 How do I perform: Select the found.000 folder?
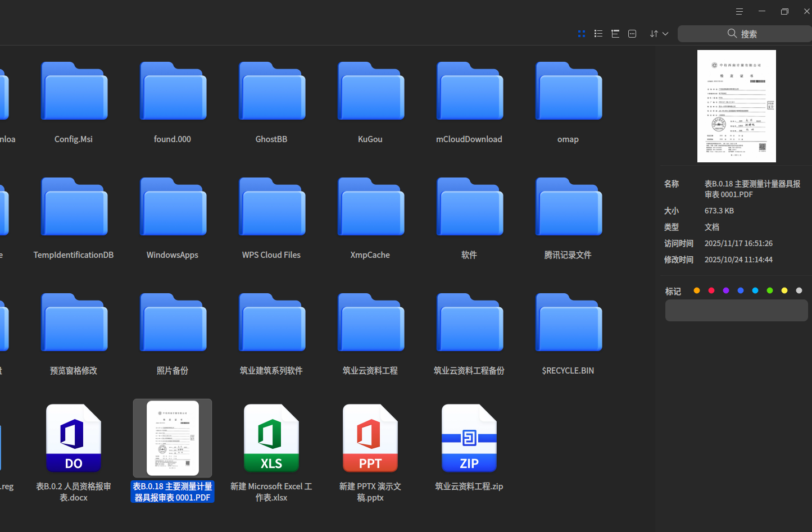coord(173,91)
